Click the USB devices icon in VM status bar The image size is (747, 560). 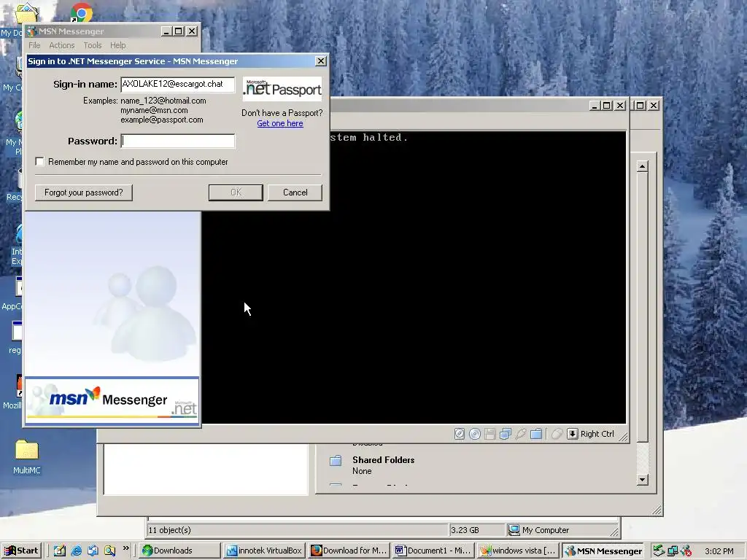(521, 434)
